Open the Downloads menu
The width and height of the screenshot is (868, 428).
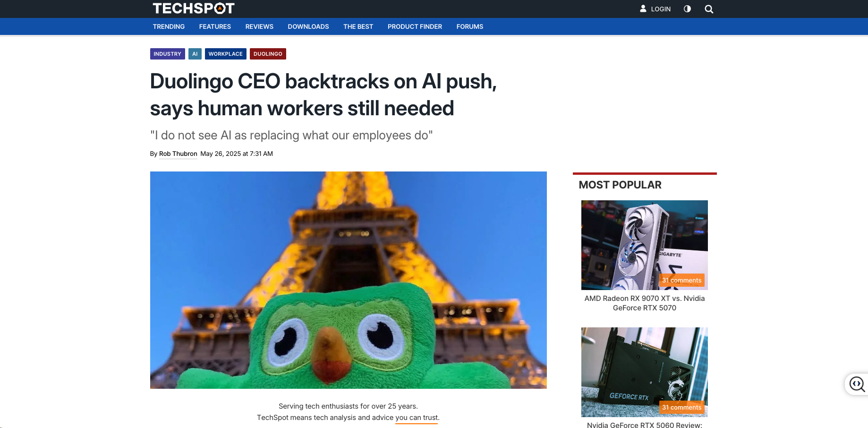click(x=308, y=26)
